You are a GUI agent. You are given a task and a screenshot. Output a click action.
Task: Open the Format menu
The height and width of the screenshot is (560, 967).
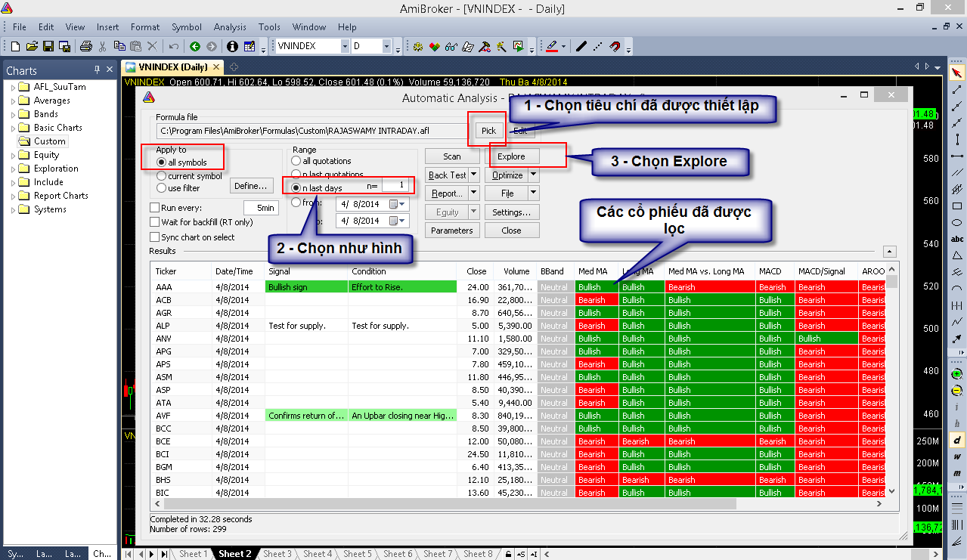coord(145,27)
